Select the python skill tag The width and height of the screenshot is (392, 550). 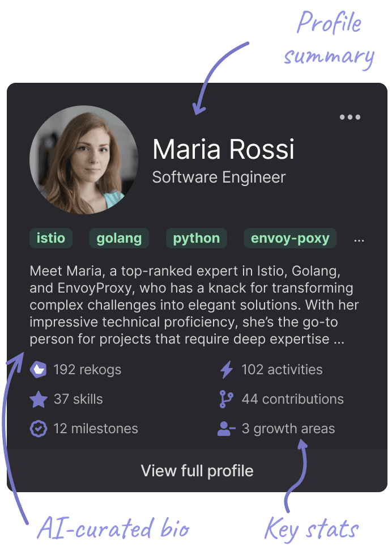196,238
